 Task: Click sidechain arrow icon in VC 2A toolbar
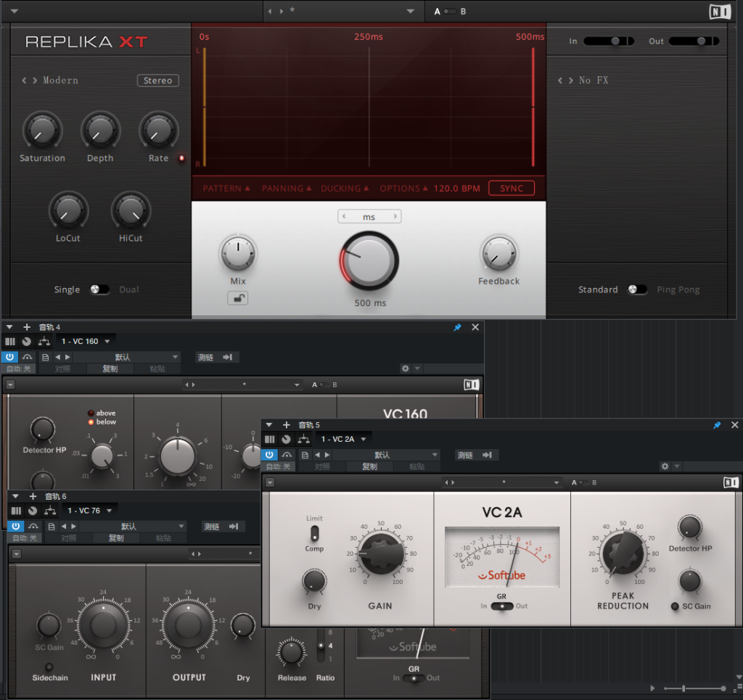(487, 455)
